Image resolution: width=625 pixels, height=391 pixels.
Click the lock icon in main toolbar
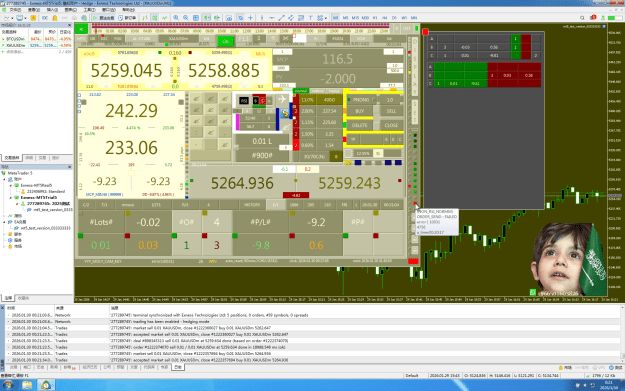point(55,18)
